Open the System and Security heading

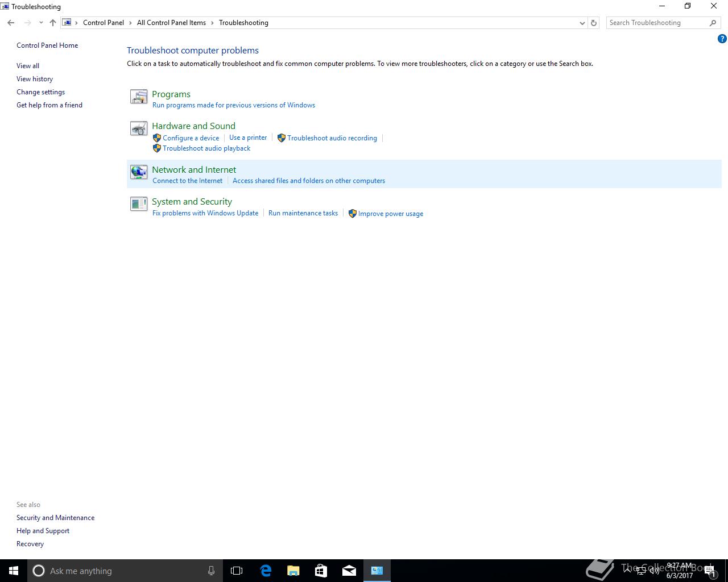pos(192,202)
